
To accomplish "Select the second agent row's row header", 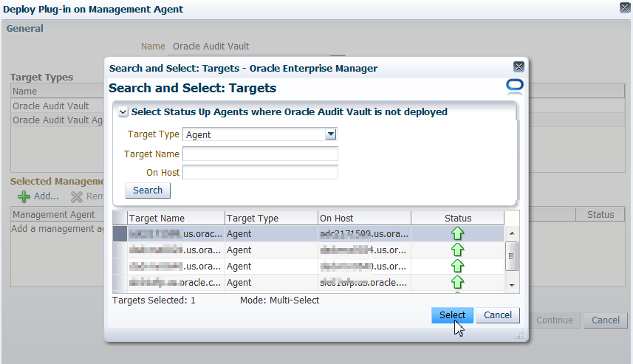I will [x=120, y=250].
